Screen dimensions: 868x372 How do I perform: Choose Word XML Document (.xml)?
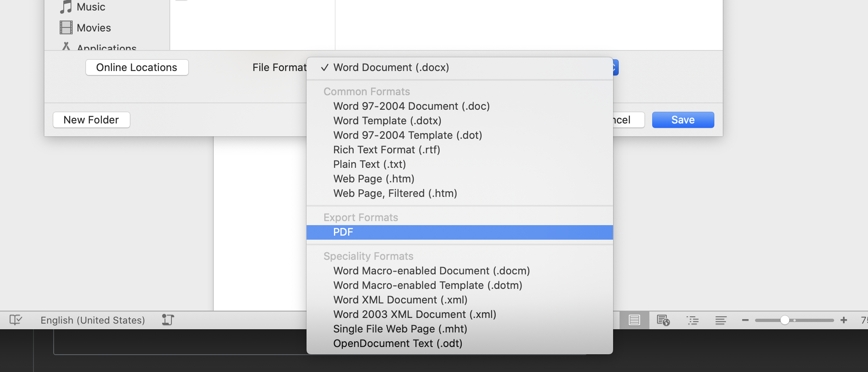[x=460, y=300]
